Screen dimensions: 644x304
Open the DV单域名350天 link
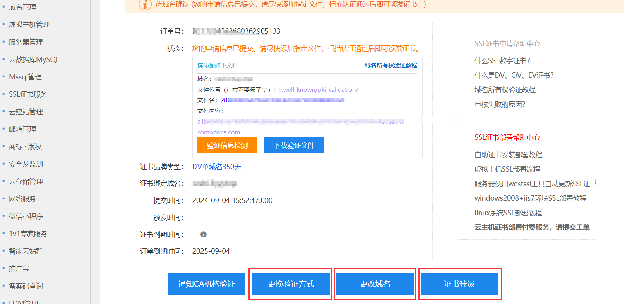[217, 167]
